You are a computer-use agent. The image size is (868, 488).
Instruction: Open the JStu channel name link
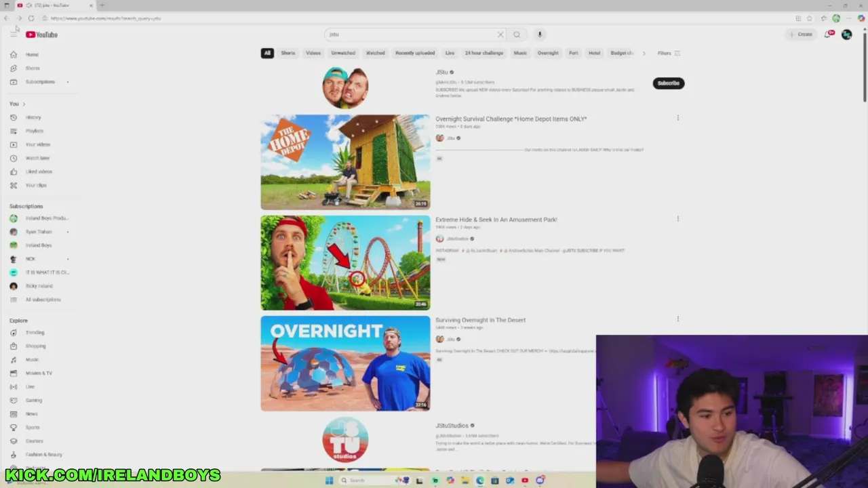click(441, 72)
